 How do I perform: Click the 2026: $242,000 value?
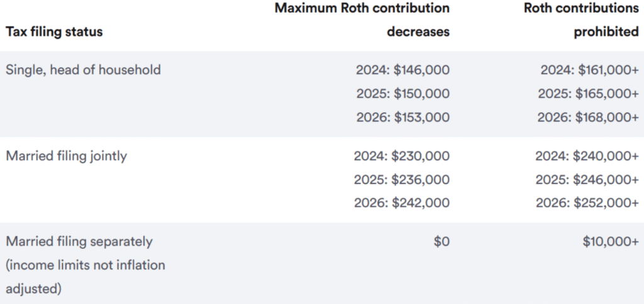click(401, 203)
